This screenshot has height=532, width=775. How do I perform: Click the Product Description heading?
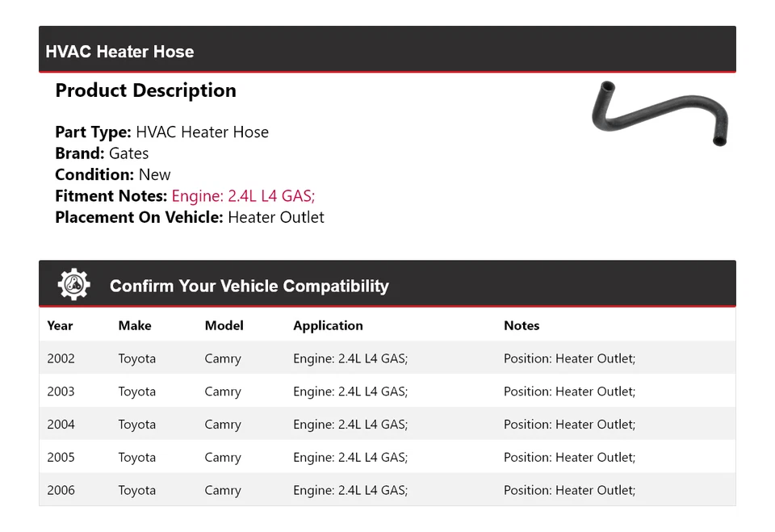[145, 90]
